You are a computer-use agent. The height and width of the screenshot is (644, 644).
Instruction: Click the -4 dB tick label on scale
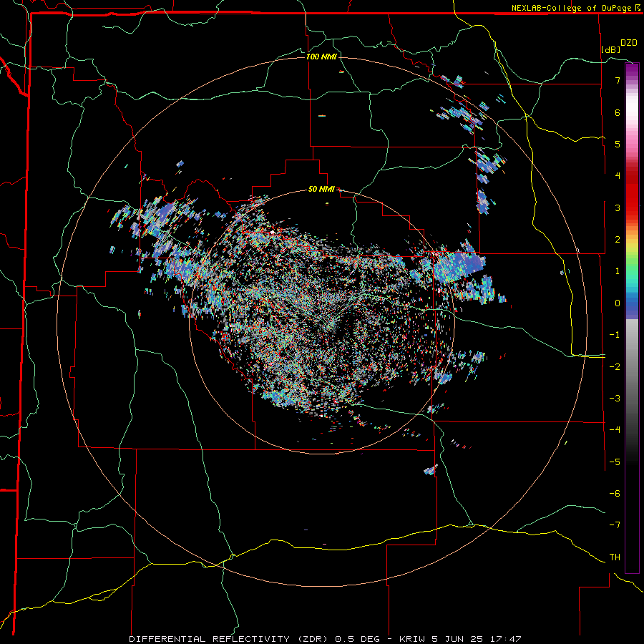click(615, 430)
